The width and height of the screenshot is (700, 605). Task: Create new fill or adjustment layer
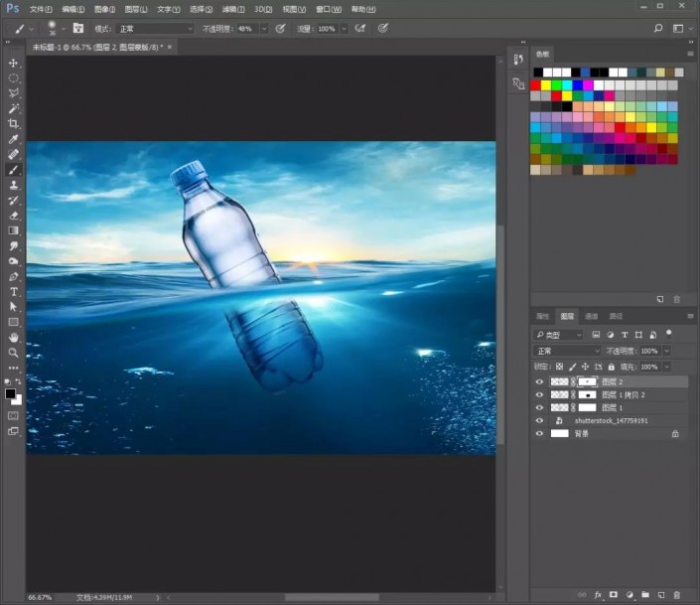(630, 595)
